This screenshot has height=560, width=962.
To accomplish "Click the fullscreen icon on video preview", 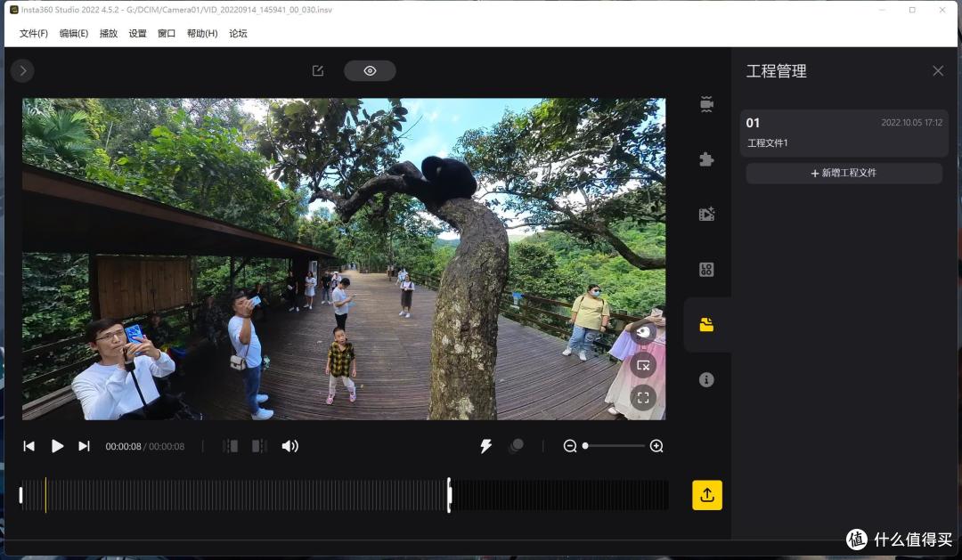I will [x=643, y=397].
